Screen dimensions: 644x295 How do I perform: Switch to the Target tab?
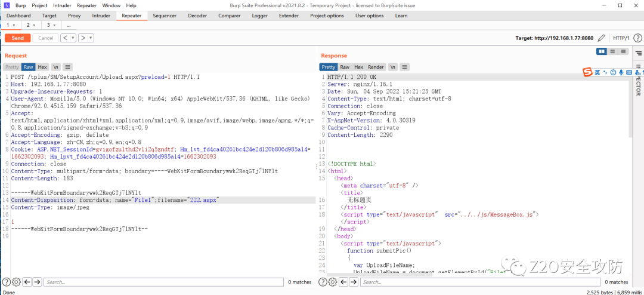49,16
